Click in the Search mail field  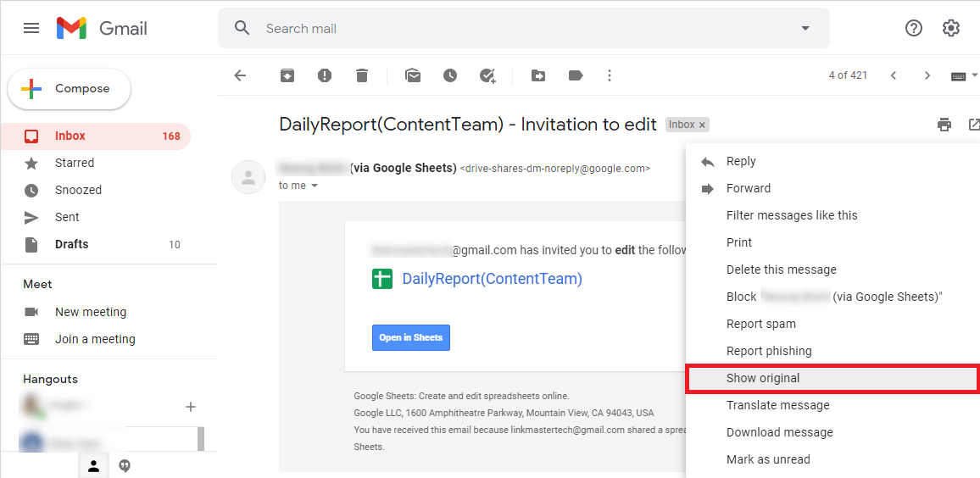click(525, 28)
